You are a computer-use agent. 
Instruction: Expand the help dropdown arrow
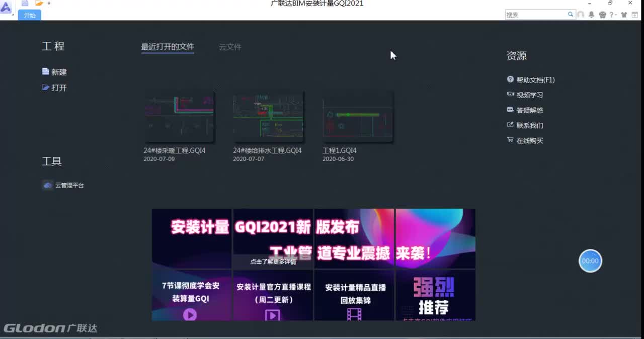click(616, 15)
